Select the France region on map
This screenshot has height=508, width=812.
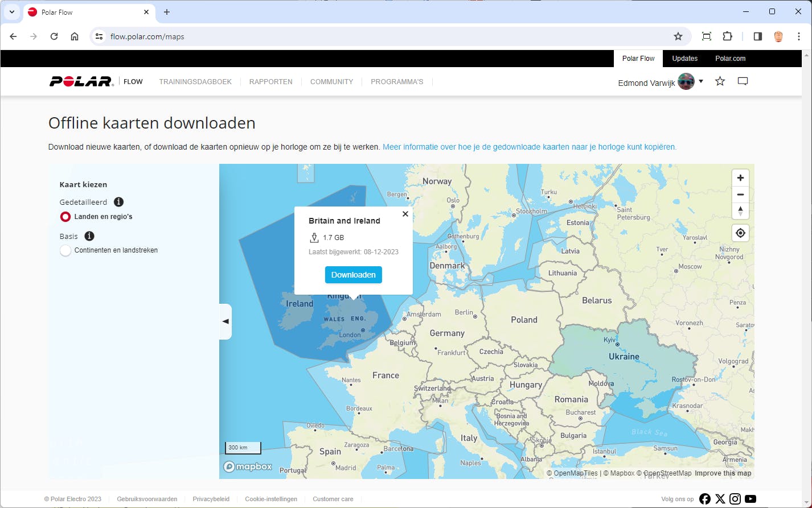pyautogui.click(x=386, y=375)
